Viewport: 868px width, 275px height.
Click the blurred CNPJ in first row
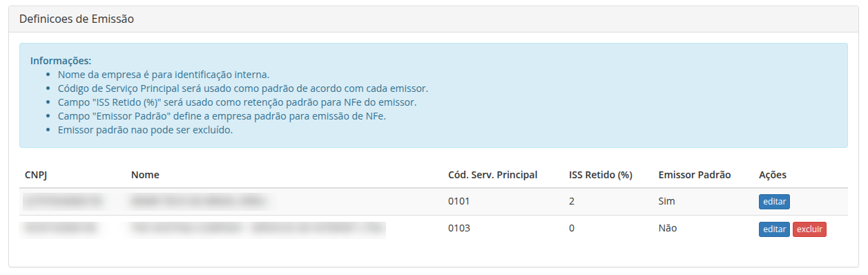pyautogui.click(x=63, y=202)
